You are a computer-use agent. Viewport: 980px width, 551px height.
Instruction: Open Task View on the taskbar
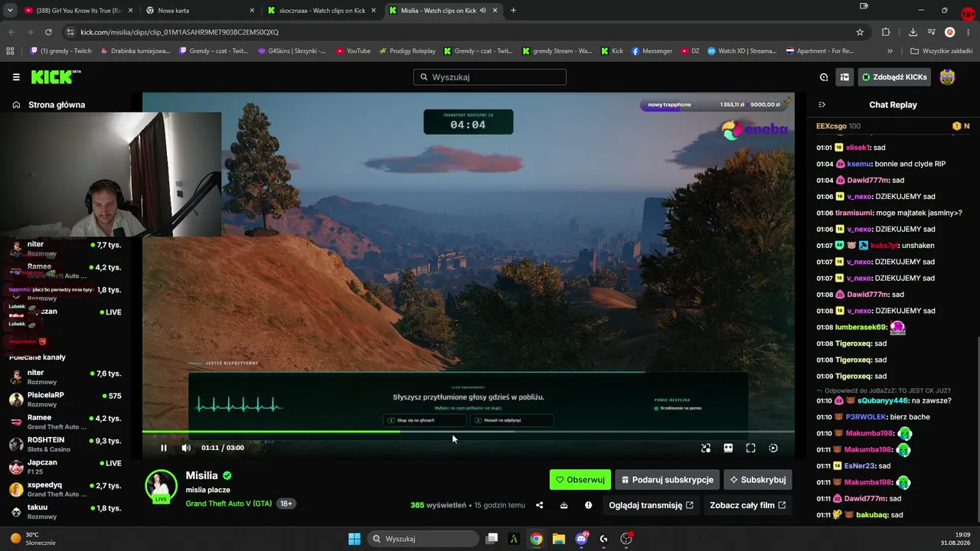pos(492,539)
